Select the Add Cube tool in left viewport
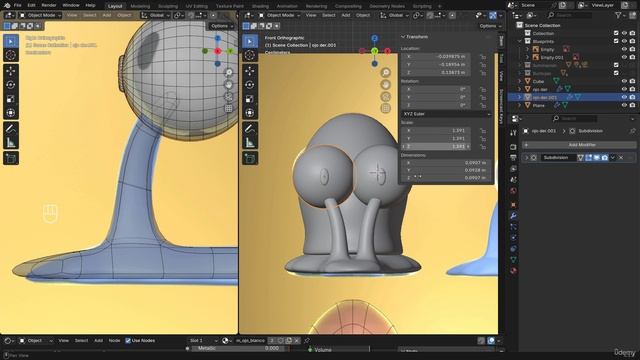 pyautogui.click(x=11, y=158)
